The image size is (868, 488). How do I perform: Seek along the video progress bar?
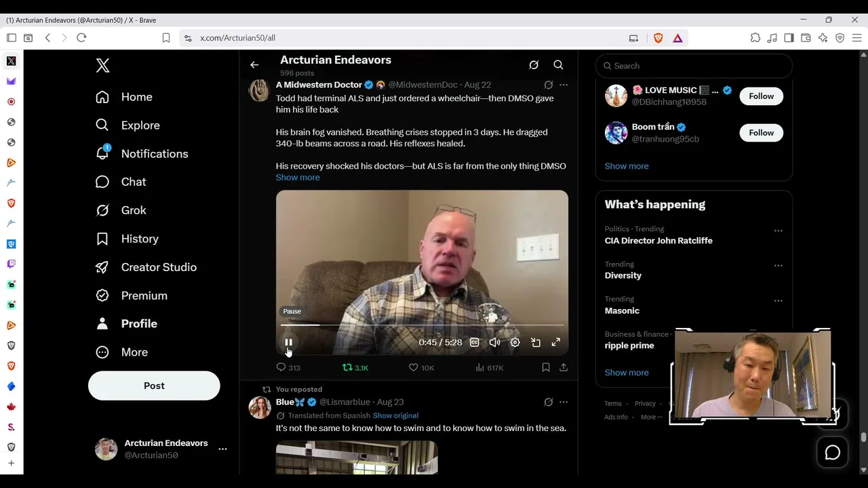(x=422, y=325)
